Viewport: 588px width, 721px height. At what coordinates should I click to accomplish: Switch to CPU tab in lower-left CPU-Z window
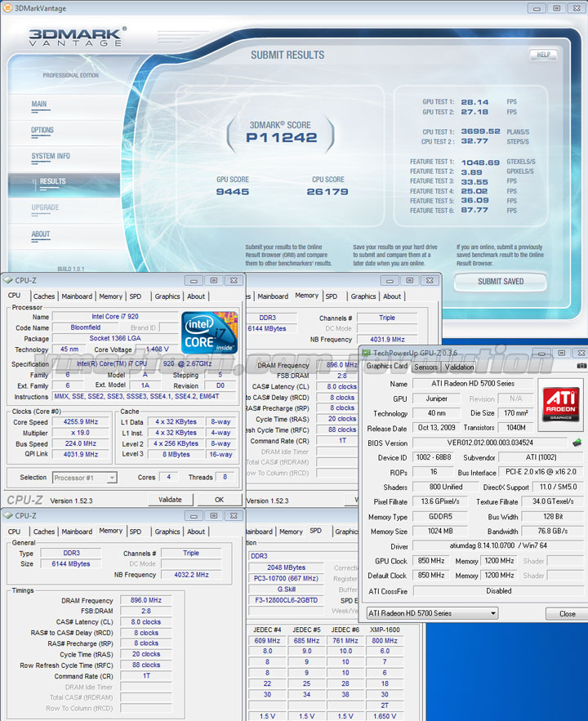click(14, 532)
